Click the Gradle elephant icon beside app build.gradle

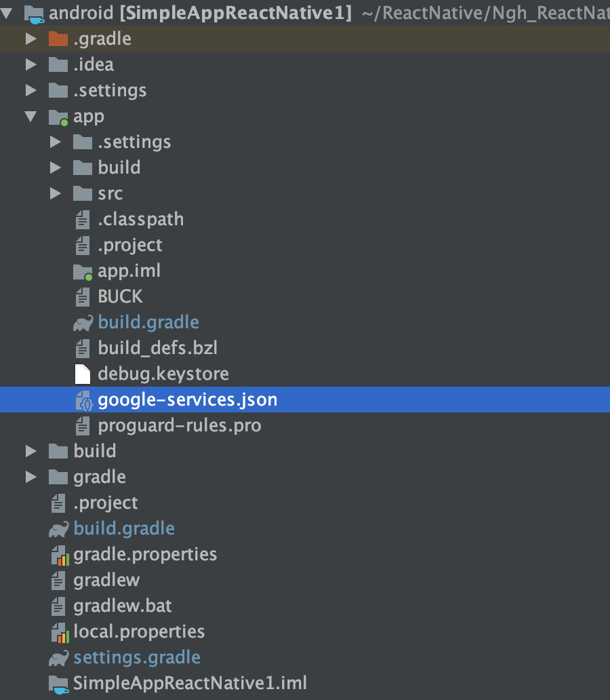(83, 323)
